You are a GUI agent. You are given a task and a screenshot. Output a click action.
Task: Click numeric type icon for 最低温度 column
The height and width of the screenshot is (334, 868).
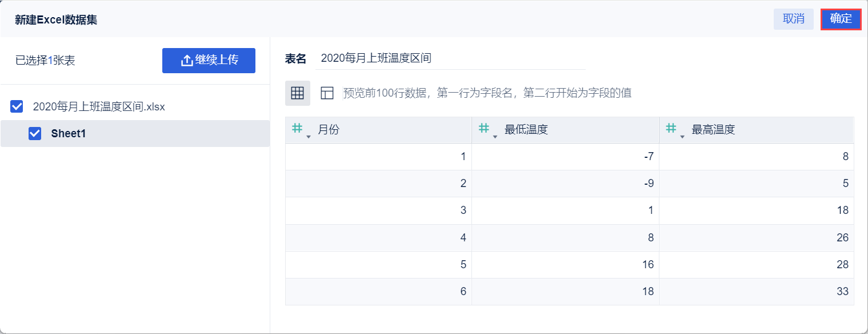click(483, 129)
